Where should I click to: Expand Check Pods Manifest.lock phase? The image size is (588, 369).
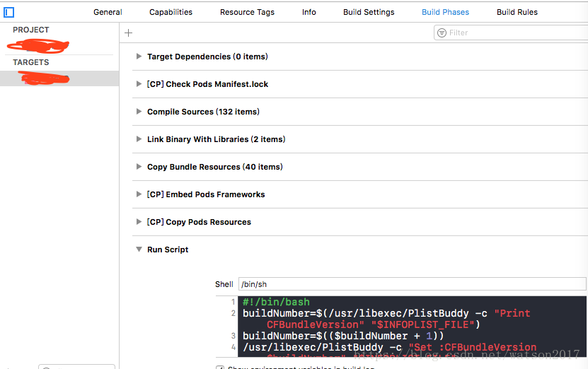pos(139,84)
